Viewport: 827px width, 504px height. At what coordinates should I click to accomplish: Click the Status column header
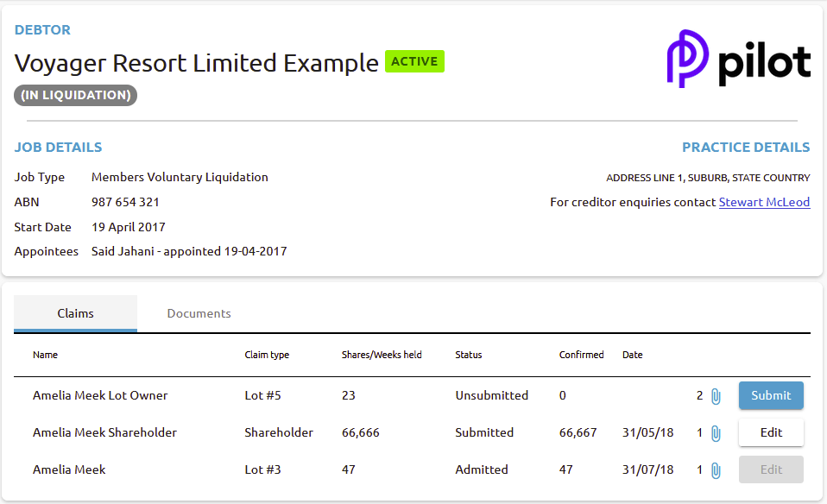468,355
